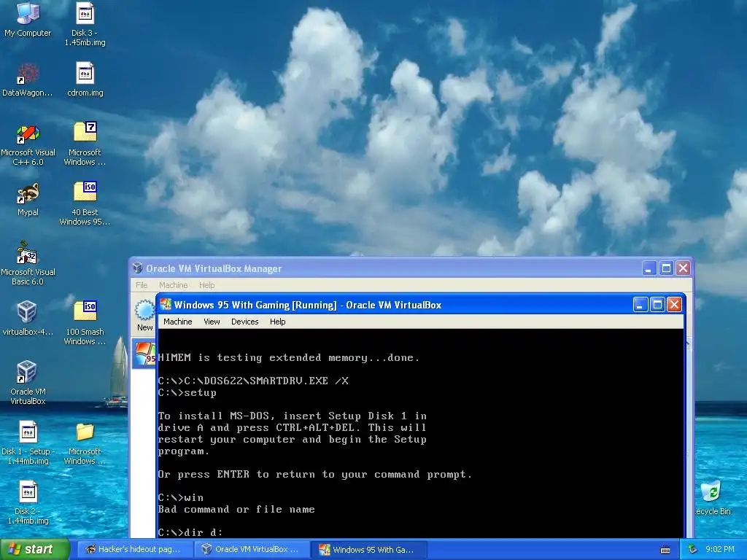This screenshot has width=747, height=560.
Task: Open Machine menu in VirtualBox Manager
Action: [x=174, y=285]
